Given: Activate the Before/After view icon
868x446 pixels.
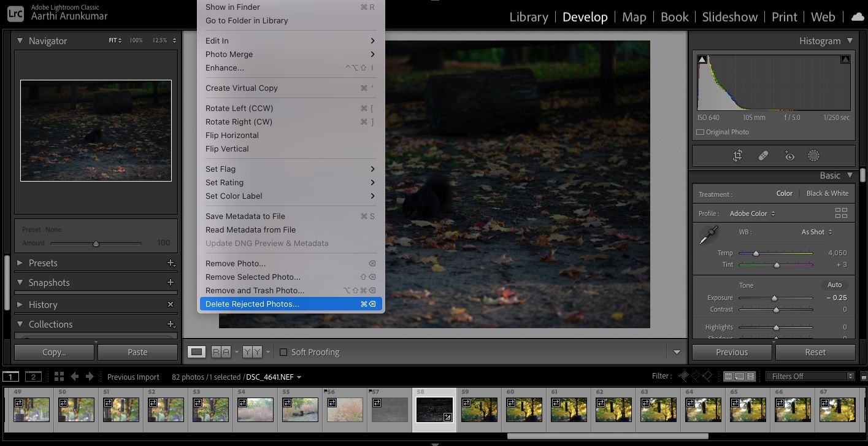Looking at the screenshot, I should tap(221, 352).
